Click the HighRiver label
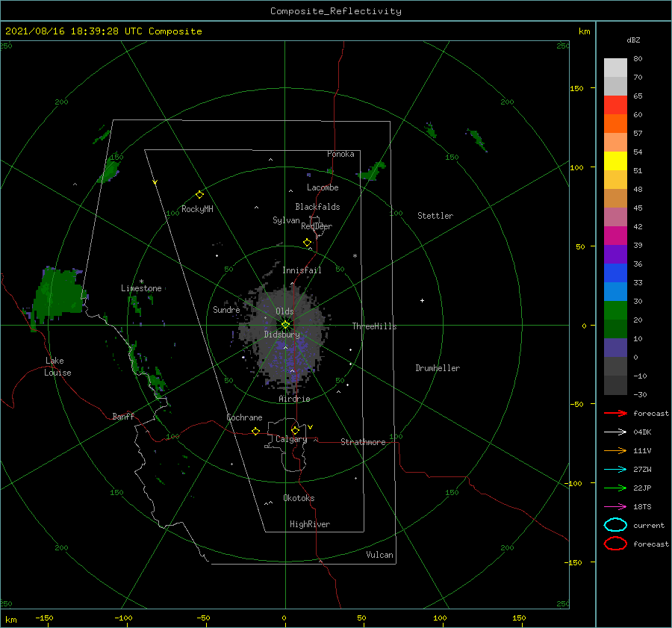Screen dimensions: 672x628 [310, 524]
